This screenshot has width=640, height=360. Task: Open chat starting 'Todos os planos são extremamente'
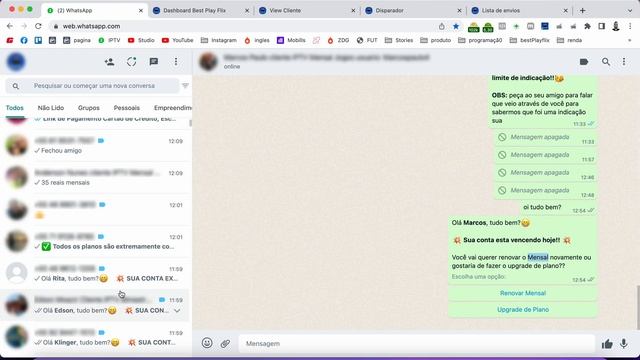tap(96, 241)
